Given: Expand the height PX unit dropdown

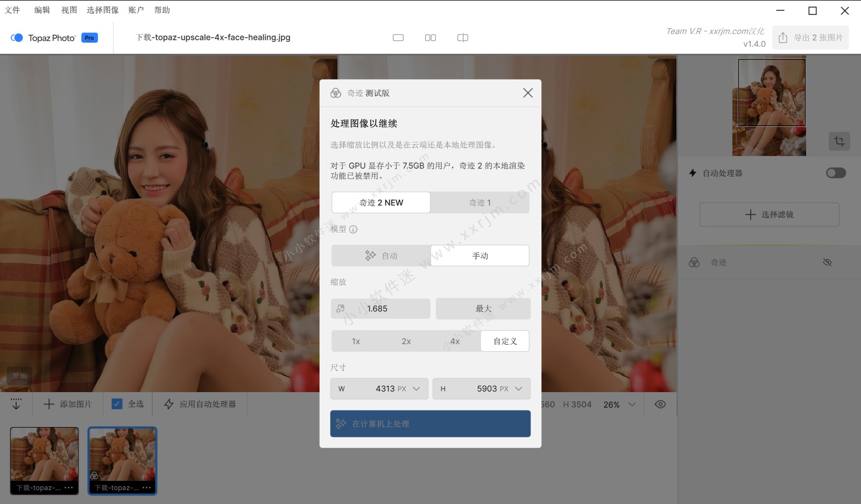Looking at the screenshot, I should click(518, 389).
